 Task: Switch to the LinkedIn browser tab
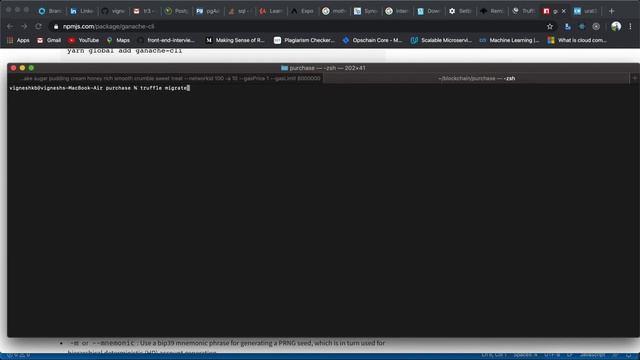coord(82,11)
